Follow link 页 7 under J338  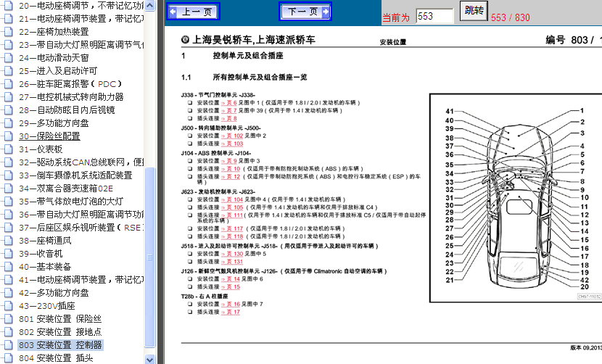pos(228,111)
